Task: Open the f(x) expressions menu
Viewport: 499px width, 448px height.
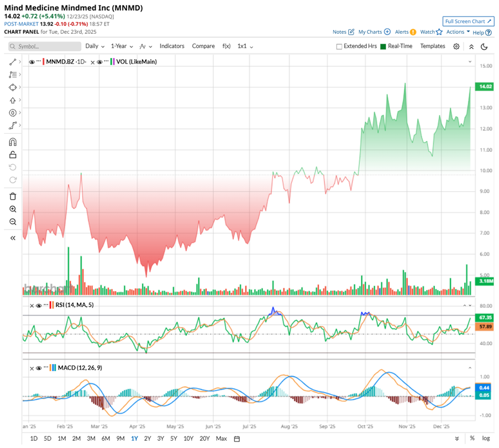Action: click(226, 46)
